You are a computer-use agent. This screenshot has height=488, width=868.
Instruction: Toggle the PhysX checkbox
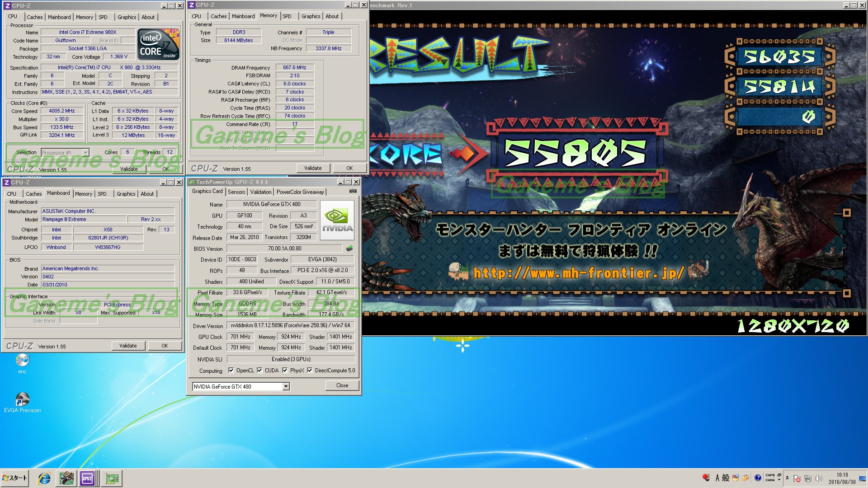[x=285, y=370]
